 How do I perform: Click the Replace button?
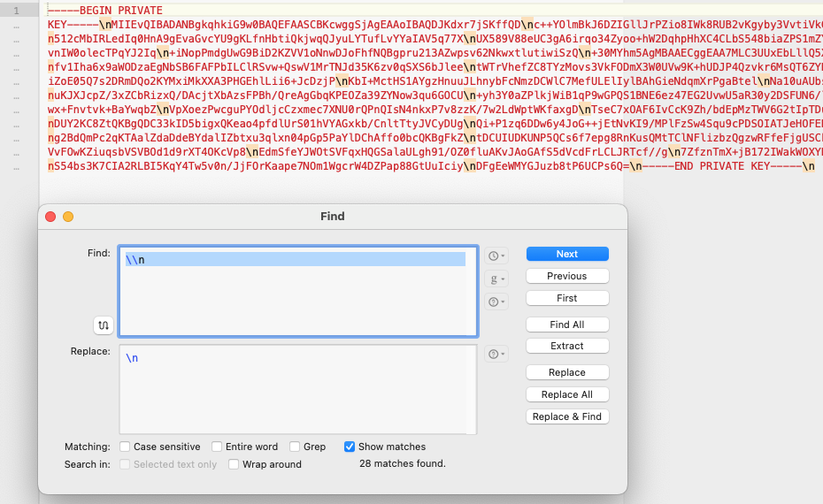[x=567, y=372]
